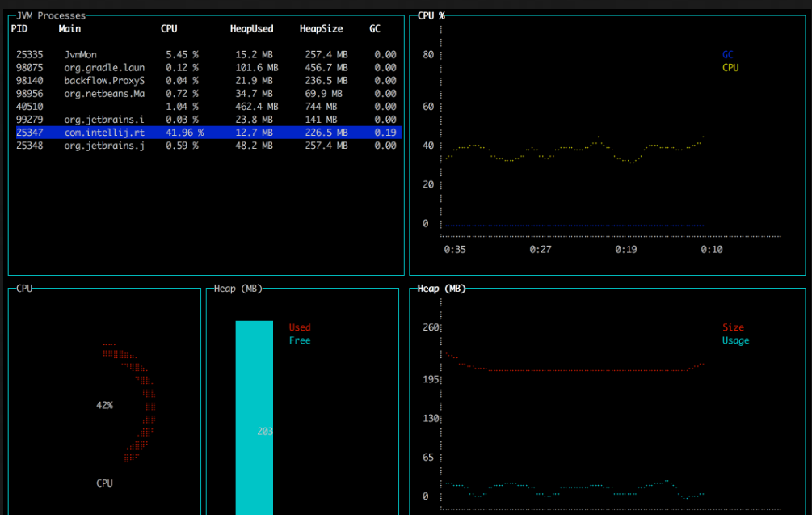Click the blue GC legend label
Viewport: 812px width, 515px height.
tap(727, 55)
